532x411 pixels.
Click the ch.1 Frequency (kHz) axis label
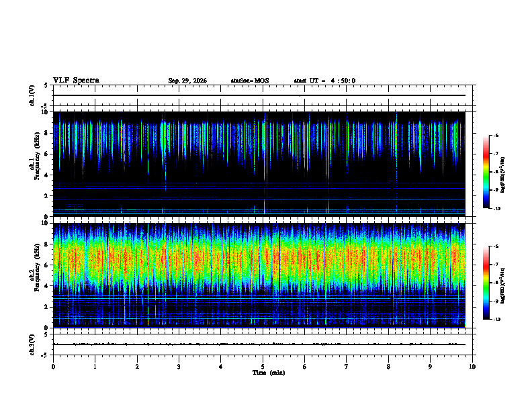pos(36,164)
